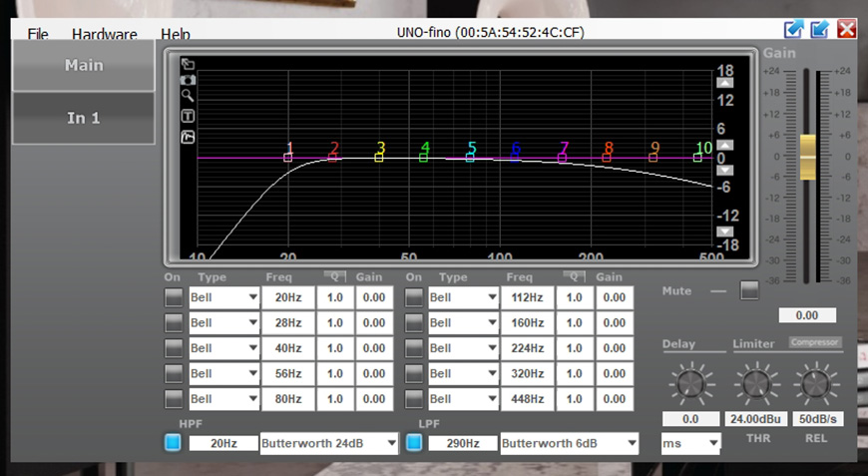868x476 pixels.
Task: Enable the 20Hz Bell EQ band
Action: click(174, 297)
